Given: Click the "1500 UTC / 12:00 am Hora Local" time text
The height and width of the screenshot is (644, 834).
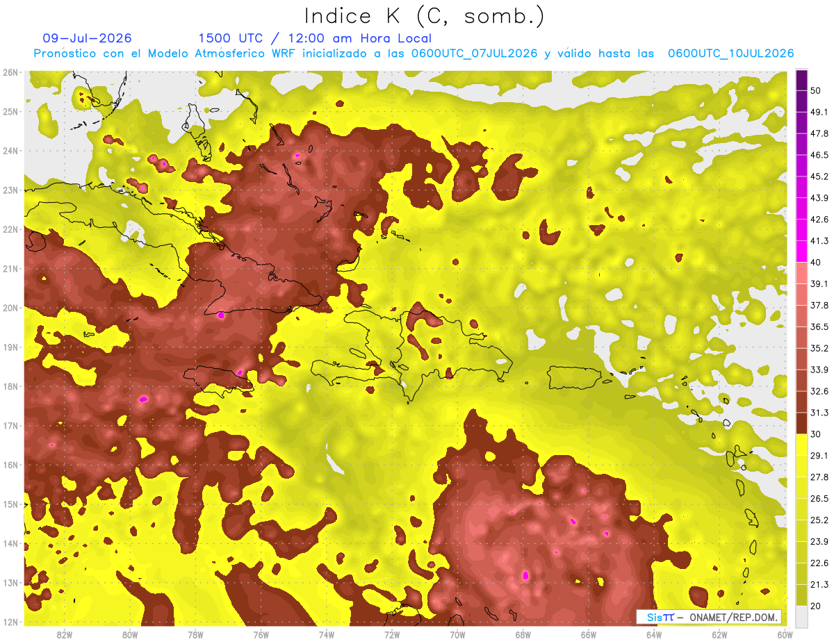Looking at the screenshot, I should (315, 38).
